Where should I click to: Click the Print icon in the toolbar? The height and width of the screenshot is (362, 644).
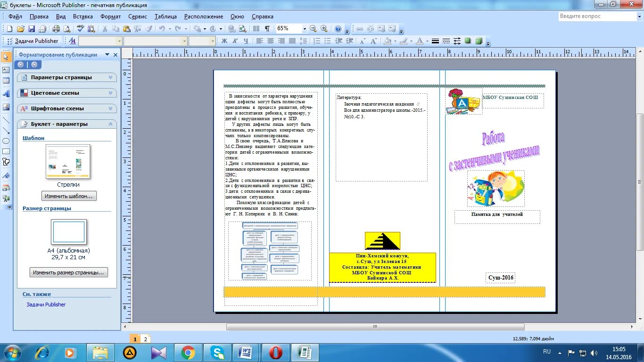click(x=57, y=29)
